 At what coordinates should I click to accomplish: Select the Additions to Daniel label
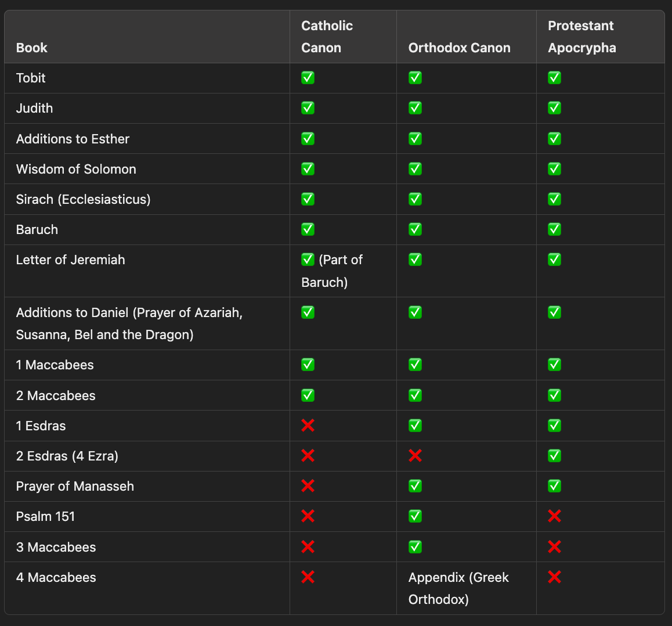(x=129, y=323)
